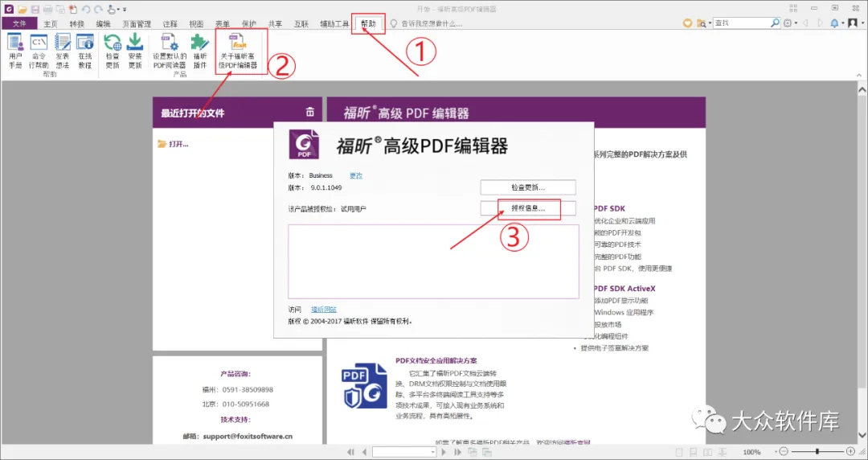Set default PDF reader (设置默认的PDF阅读器)
The height and width of the screenshot is (460, 868).
(170, 51)
